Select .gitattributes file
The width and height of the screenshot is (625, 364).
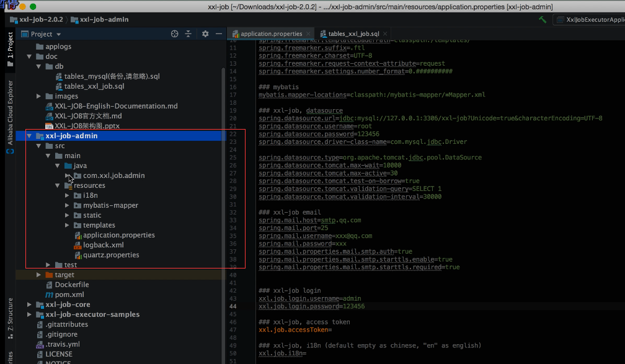(x=62, y=324)
